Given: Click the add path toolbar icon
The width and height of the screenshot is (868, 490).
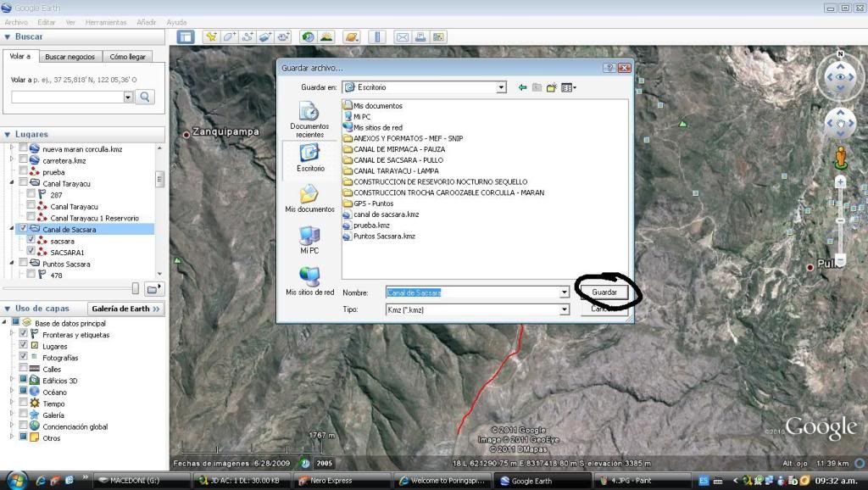Looking at the screenshot, I should tap(248, 37).
